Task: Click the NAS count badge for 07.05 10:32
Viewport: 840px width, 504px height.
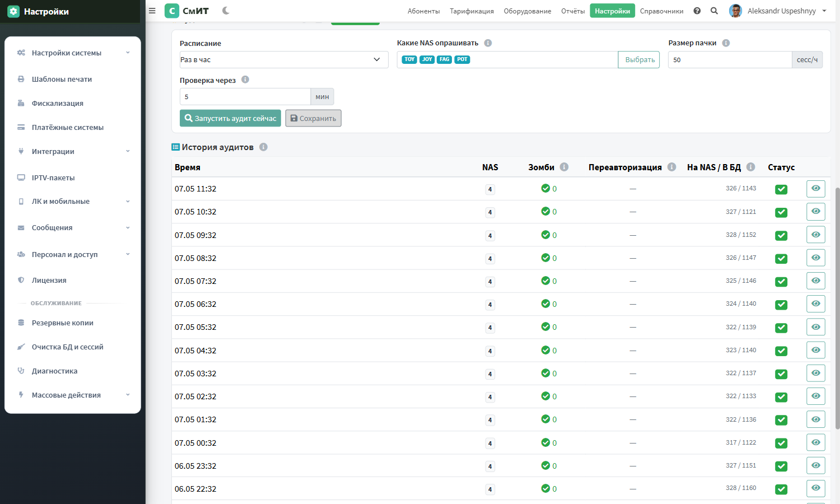Action: [490, 212]
